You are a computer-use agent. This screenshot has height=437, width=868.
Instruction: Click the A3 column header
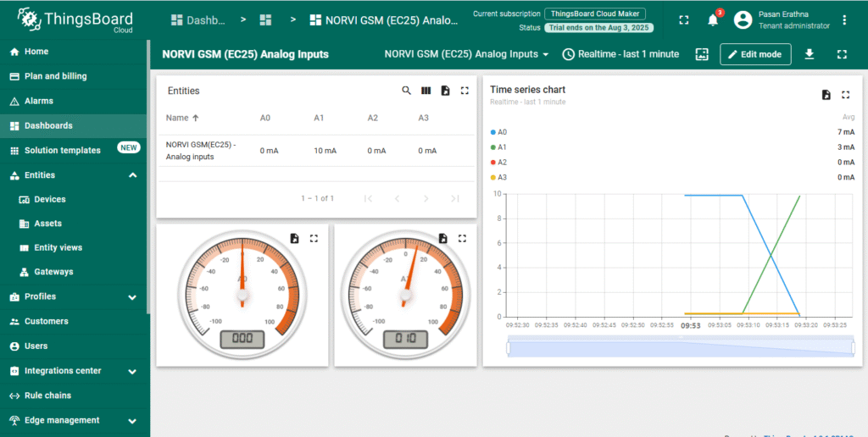coord(423,118)
